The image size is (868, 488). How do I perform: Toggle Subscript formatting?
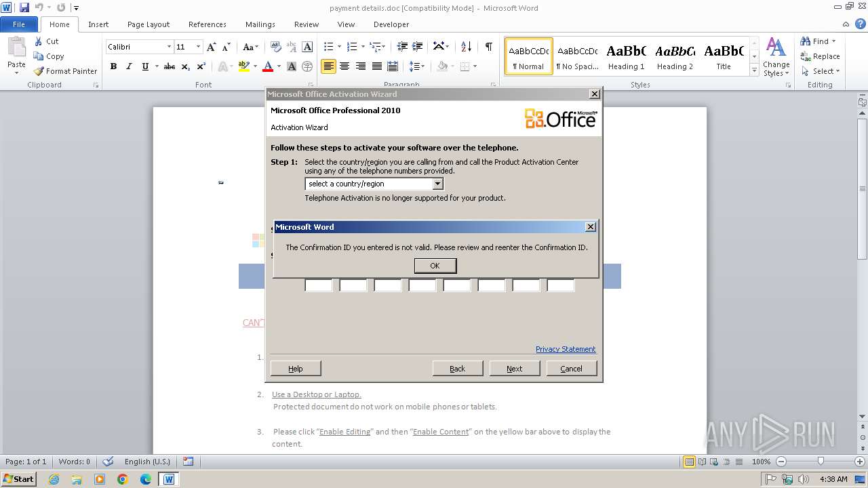tap(186, 66)
